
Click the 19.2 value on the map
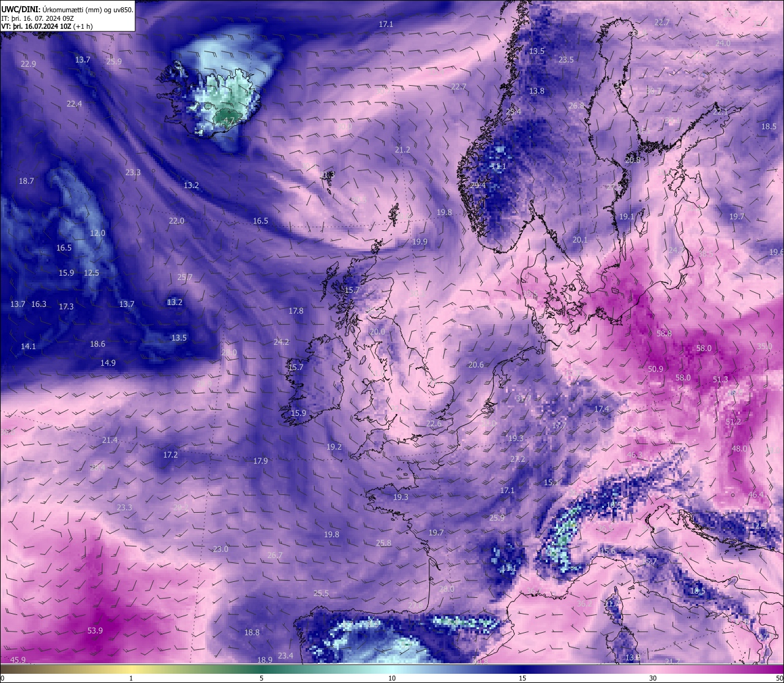click(334, 447)
